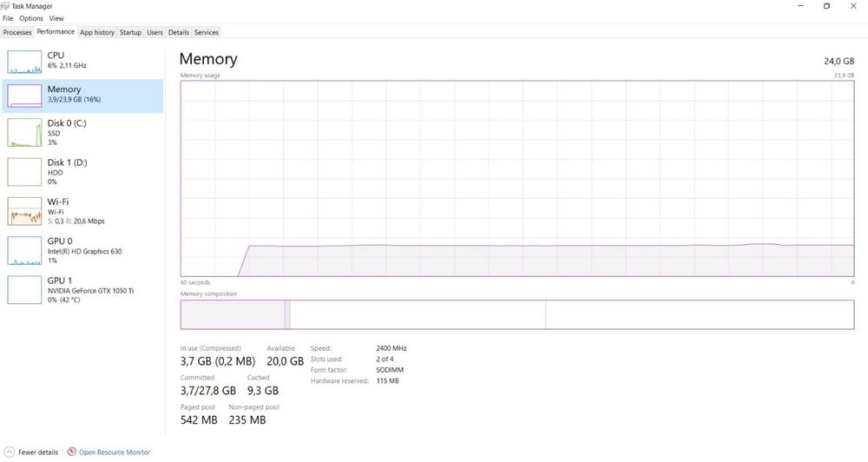Screen dimensions: 868x462
Task: Switch to the Processes tab
Action: pyautogui.click(x=17, y=32)
